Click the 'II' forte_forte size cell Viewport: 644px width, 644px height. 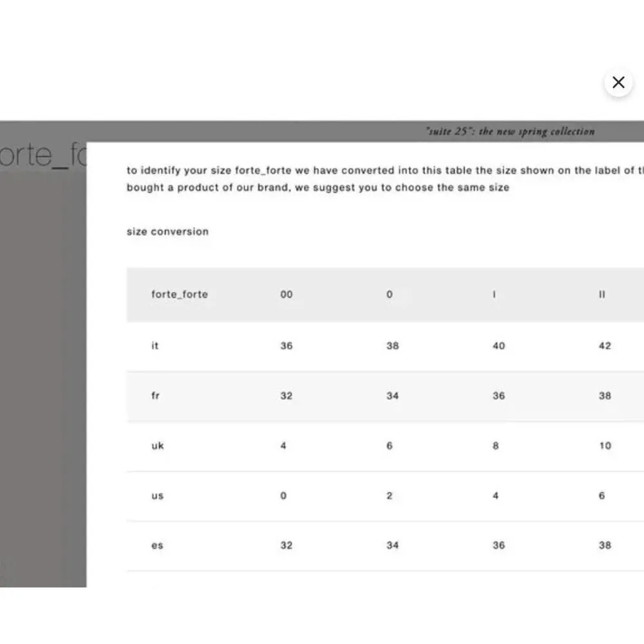point(602,294)
